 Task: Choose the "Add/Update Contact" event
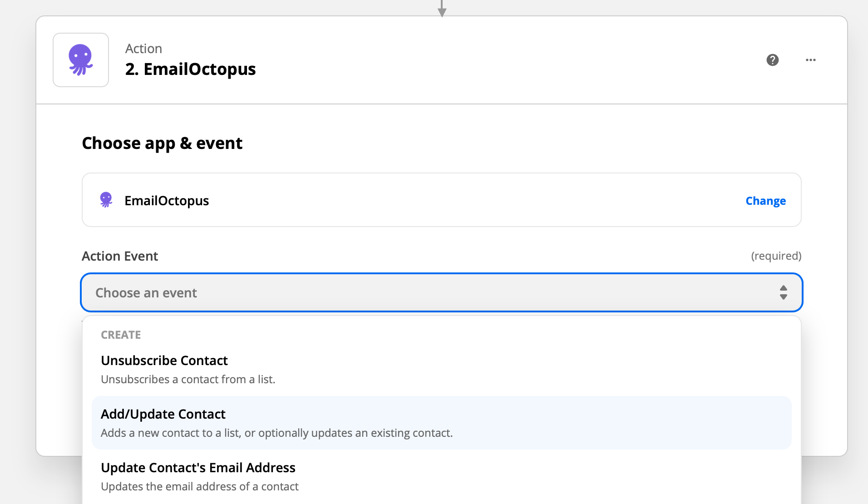[163, 414]
